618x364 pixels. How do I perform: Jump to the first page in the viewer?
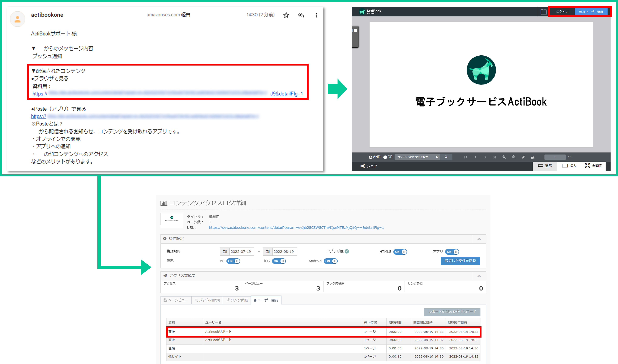pos(466,157)
